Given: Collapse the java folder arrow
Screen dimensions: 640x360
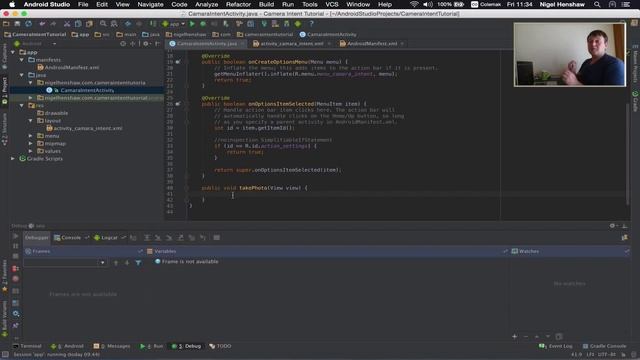Looking at the screenshot, I should pyautogui.click(x=22, y=75).
